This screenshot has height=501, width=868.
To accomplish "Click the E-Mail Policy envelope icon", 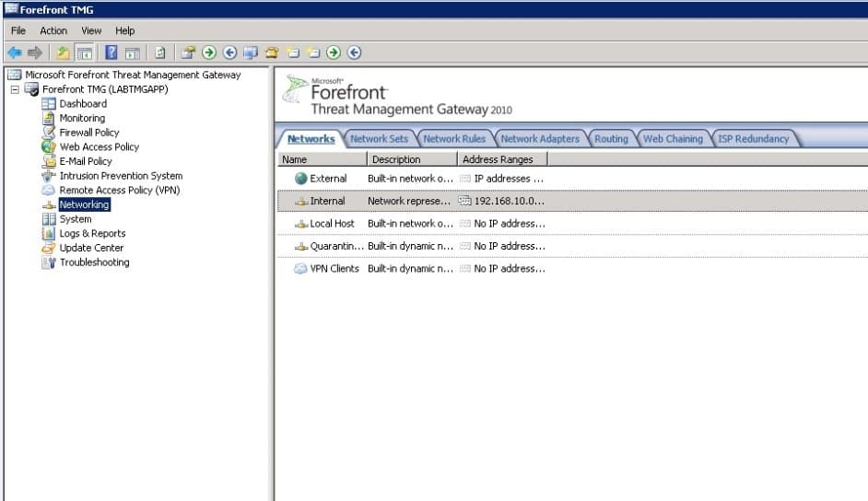I will point(49,161).
